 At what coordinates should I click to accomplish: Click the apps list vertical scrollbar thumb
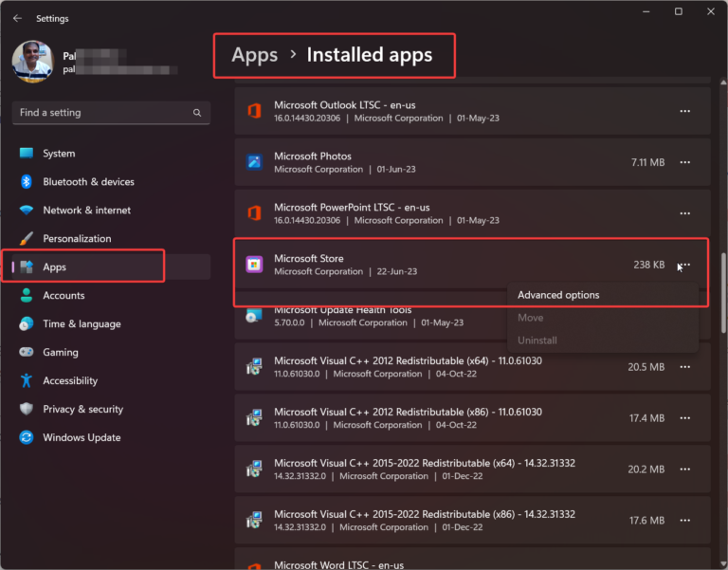pyautogui.click(x=723, y=293)
